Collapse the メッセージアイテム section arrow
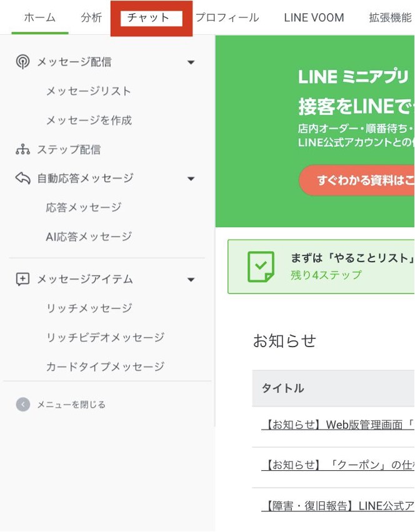Screen dimensions: 415x532 [x=191, y=280]
